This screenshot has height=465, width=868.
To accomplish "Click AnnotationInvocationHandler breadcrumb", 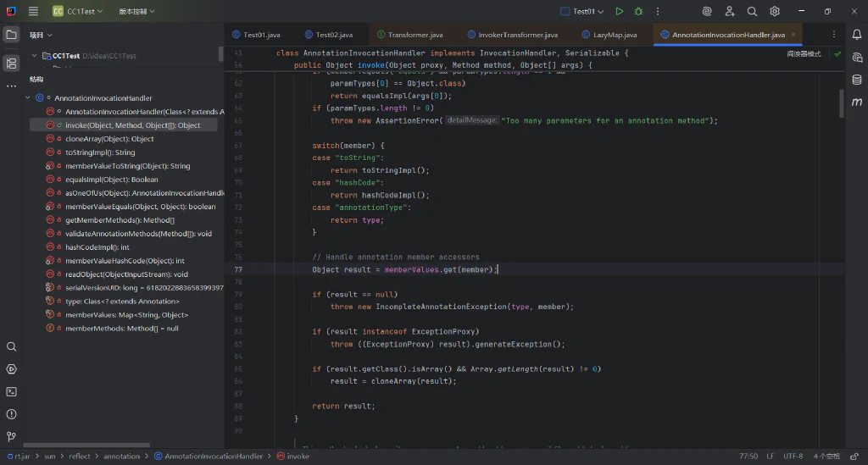I will (x=209, y=457).
